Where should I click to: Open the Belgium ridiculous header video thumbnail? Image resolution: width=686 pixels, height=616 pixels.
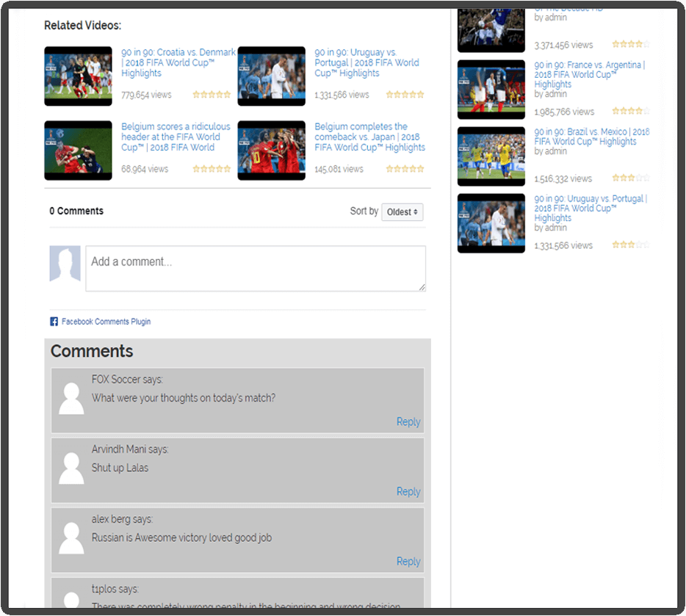pyautogui.click(x=78, y=151)
